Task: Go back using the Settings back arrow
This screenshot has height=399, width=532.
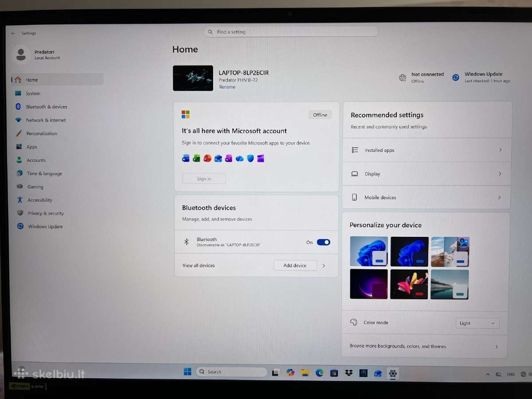Action: pos(13,33)
